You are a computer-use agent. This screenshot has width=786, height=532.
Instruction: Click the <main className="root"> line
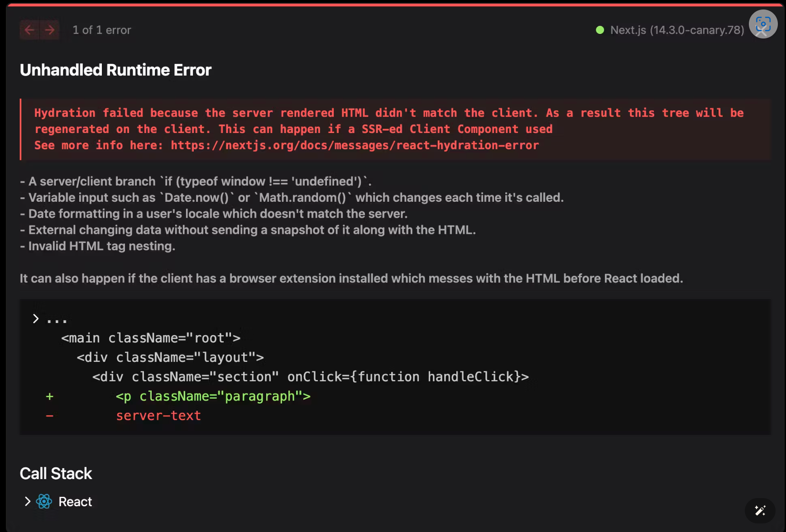[151, 338]
